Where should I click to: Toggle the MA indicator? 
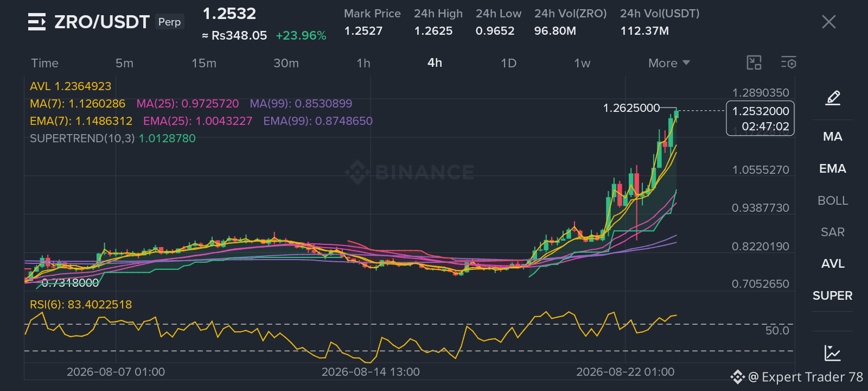pyautogui.click(x=832, y=137)
